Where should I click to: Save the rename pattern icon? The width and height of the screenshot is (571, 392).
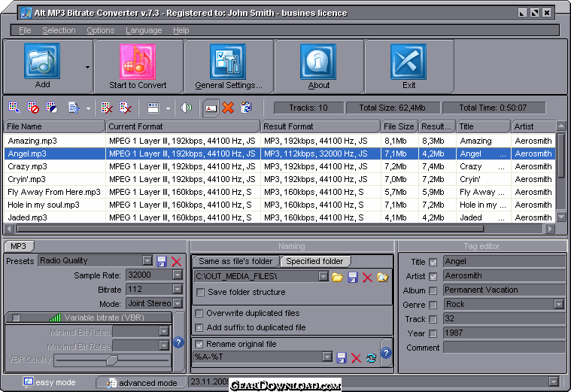pyautogui.click(x=342, y=357)
